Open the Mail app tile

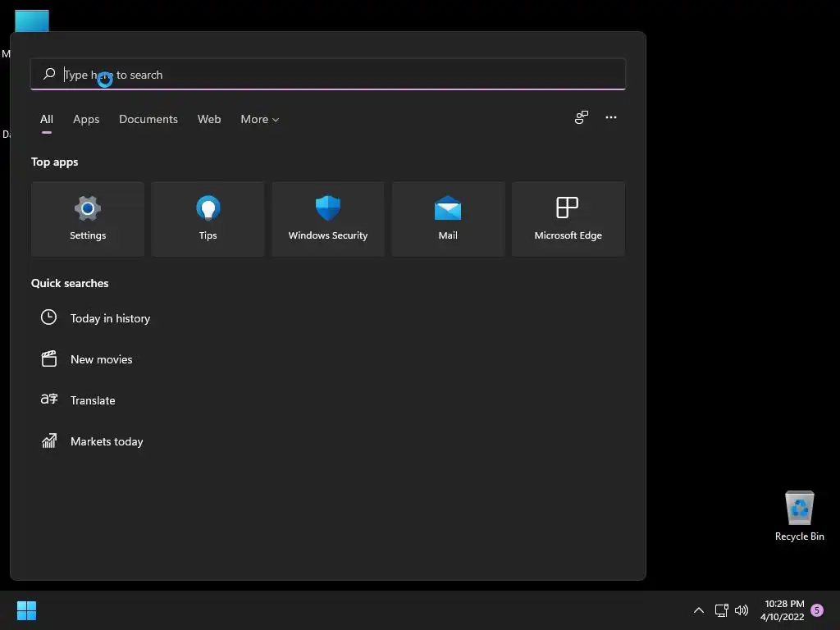[448, 219]
